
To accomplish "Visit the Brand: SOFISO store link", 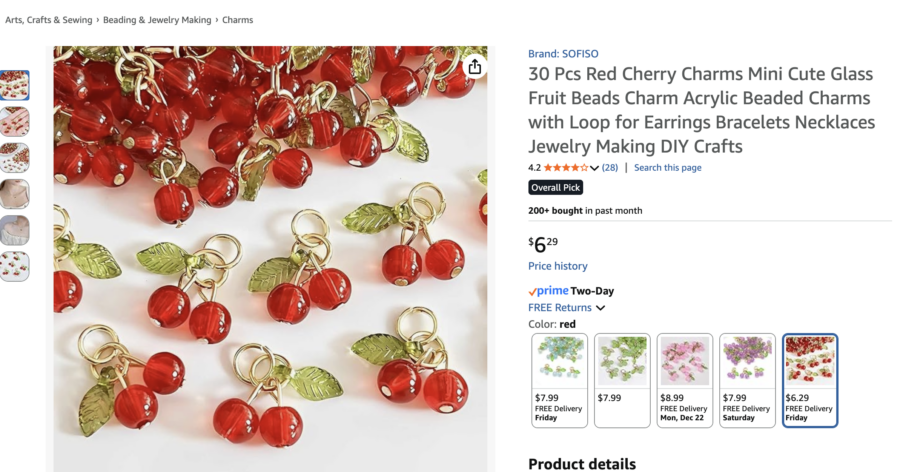I will (x=563, y=54).
